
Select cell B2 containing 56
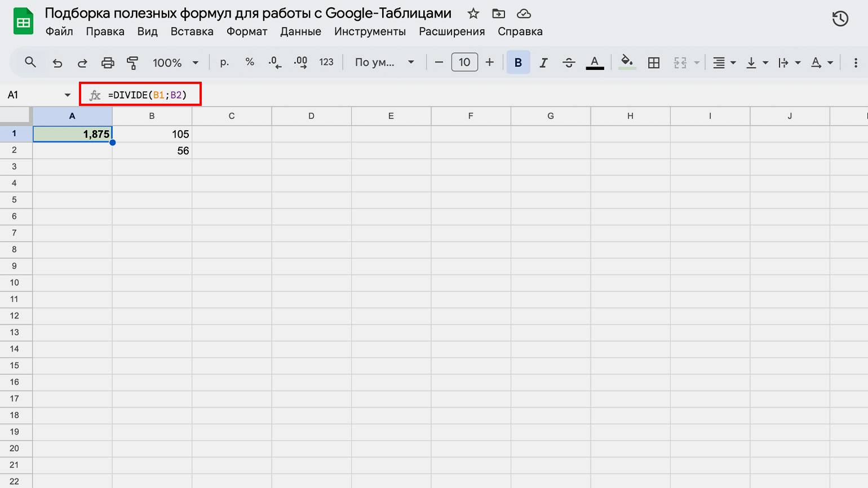tap(152, 150)
